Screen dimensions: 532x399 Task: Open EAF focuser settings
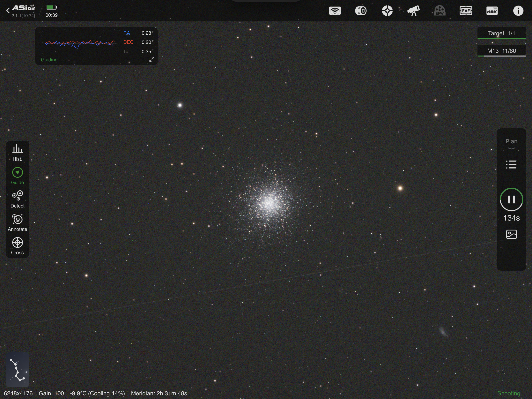click(466, 11)
